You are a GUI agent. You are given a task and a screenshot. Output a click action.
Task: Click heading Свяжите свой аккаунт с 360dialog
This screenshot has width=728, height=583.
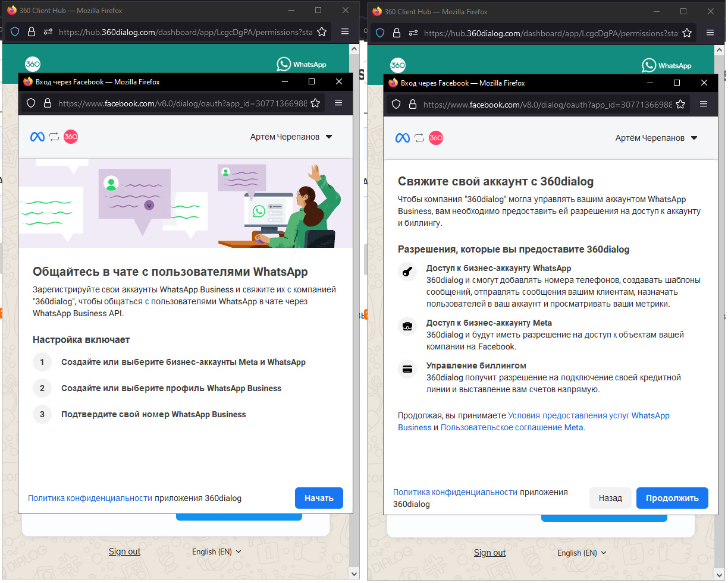(x=495, y=181)
